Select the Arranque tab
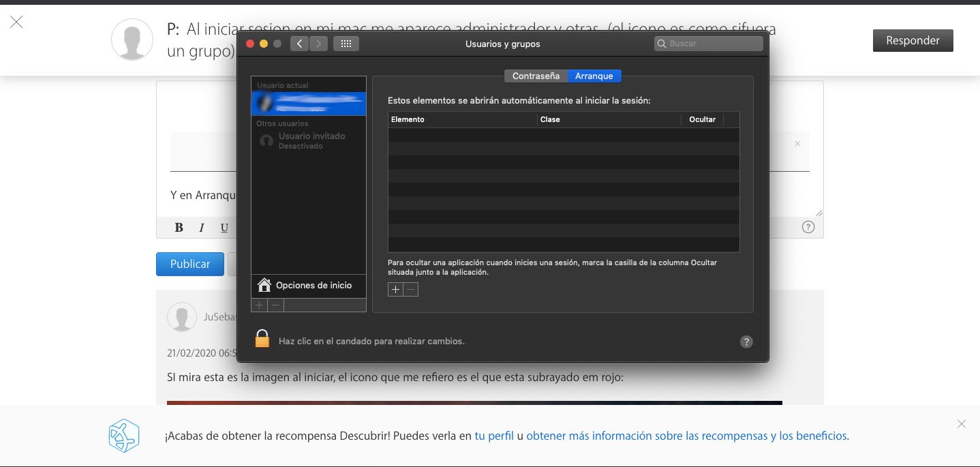Viewport: 980px width, 467px height. 594,76
